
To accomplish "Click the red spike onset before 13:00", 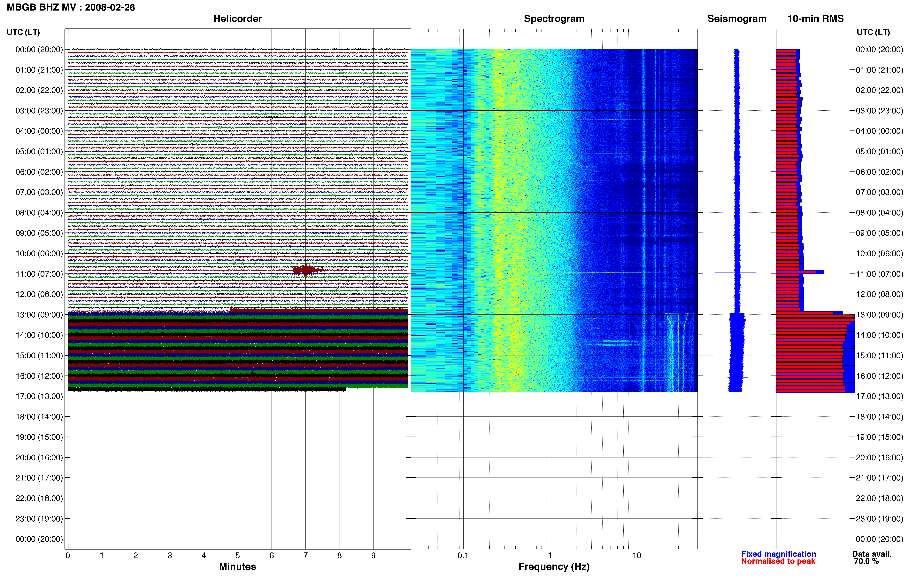I will point(231,305).
